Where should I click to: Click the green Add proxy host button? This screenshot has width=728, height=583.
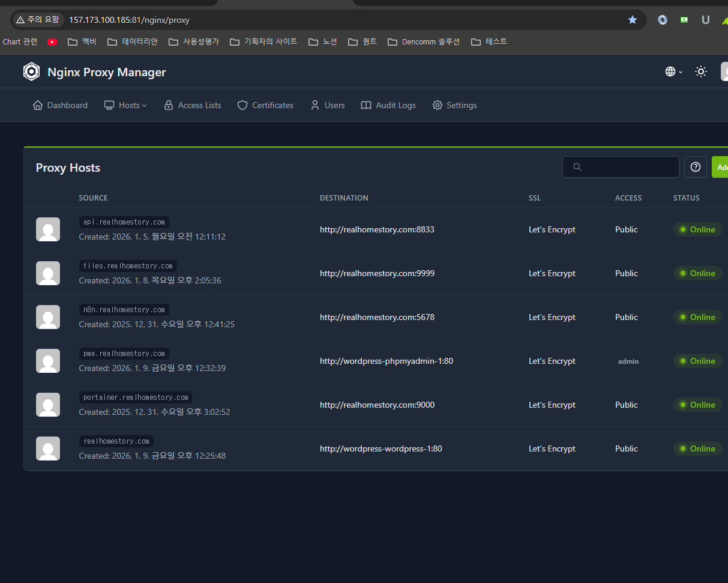click(x=720, y=167)
